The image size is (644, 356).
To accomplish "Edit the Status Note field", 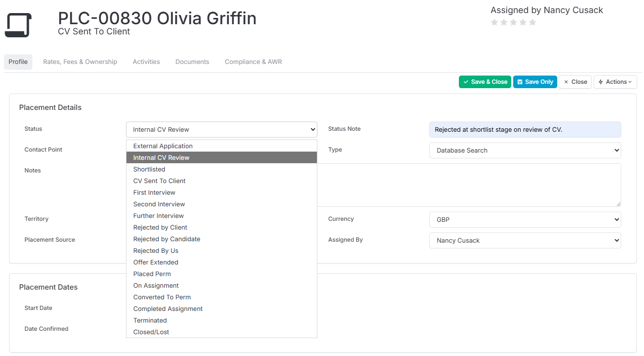I will [525, 129].
